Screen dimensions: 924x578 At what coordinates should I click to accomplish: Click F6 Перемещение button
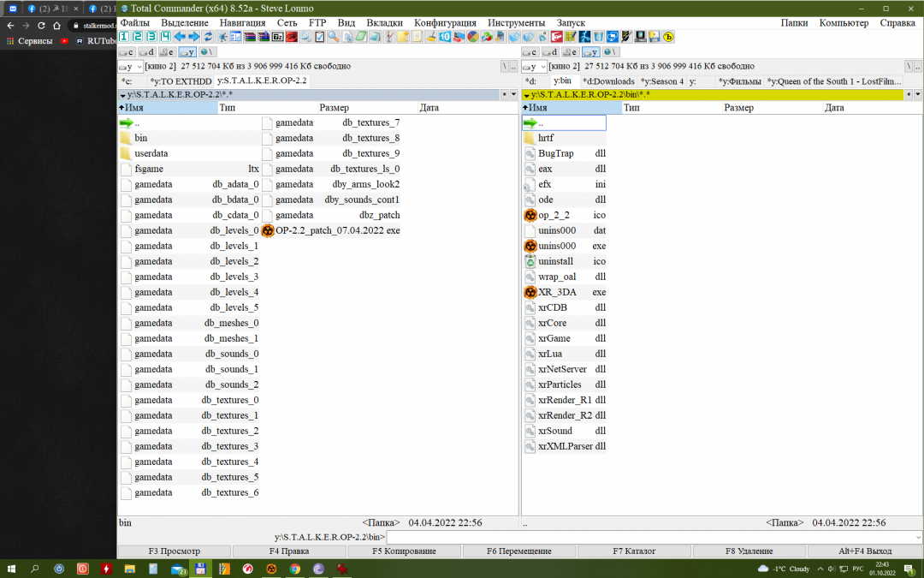pyautogui.click(x=519, y=551)
